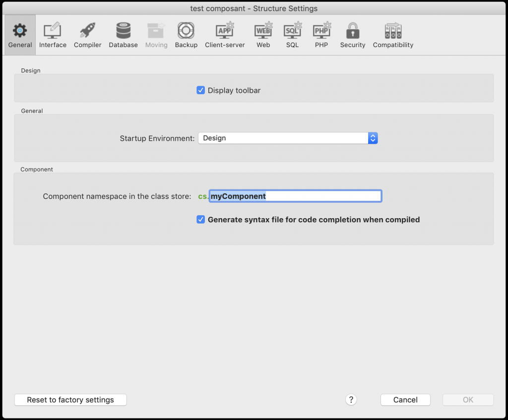Toggle Generate syntax file for code completion

tap(200, 220)
